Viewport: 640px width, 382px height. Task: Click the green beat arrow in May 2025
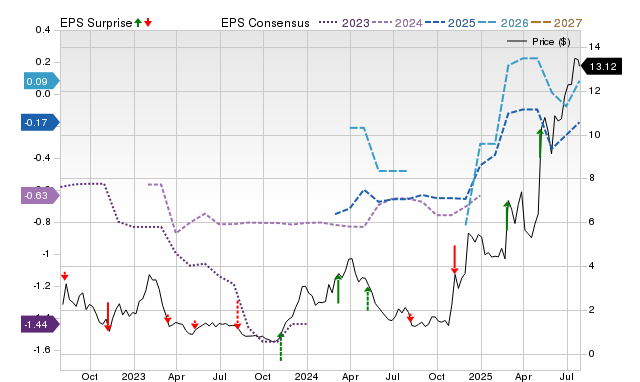[540, 143]
